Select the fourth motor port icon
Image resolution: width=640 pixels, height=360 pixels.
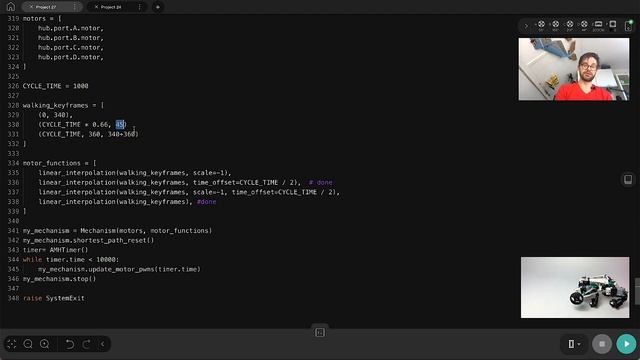tap(584, 25)
